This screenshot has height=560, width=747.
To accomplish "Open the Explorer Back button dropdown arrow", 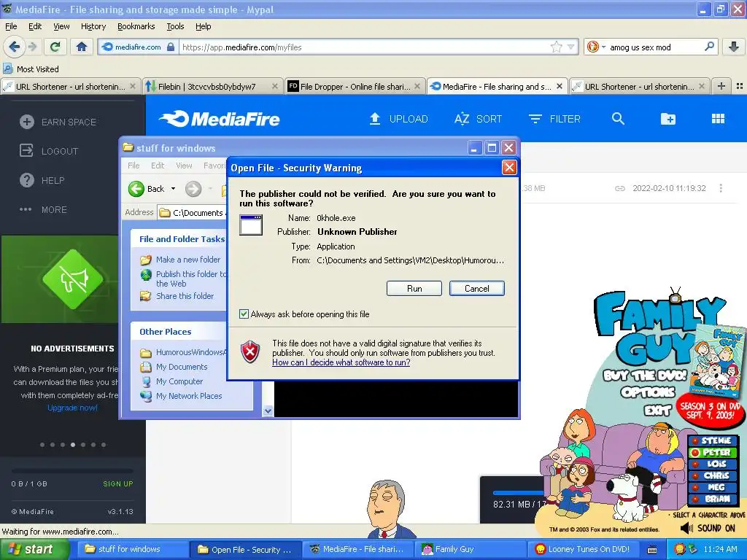I will pyautogui.click(x=174, y=189).
